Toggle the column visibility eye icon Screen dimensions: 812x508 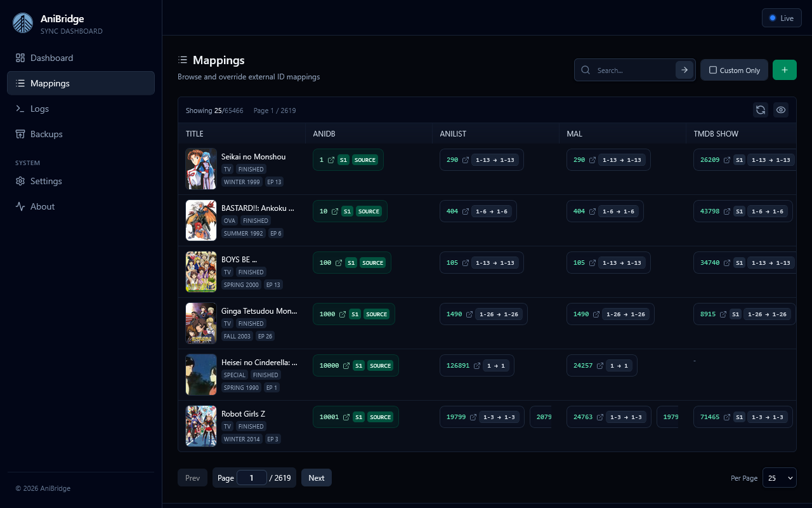781,110
